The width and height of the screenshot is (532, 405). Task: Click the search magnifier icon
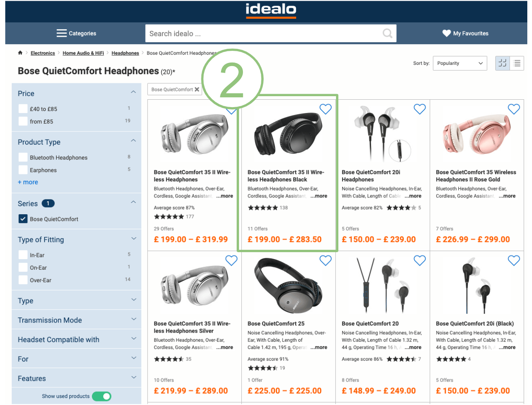pyautogui.click(x=387, y=34)
